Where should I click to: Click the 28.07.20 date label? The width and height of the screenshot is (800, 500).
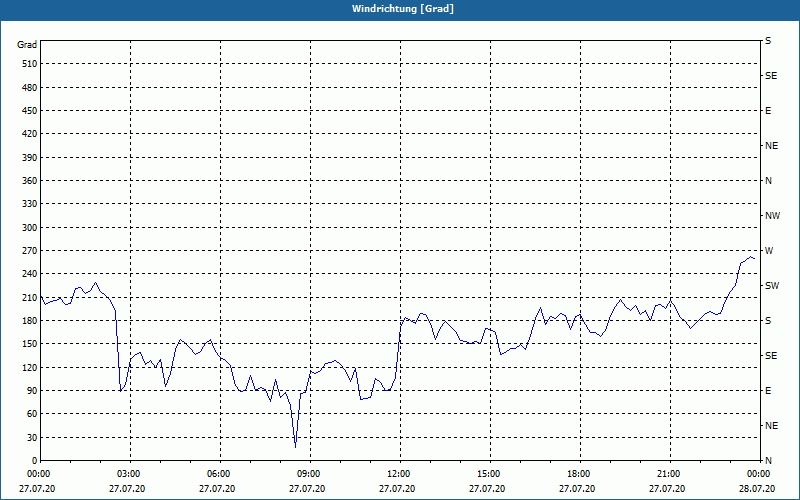757,489
